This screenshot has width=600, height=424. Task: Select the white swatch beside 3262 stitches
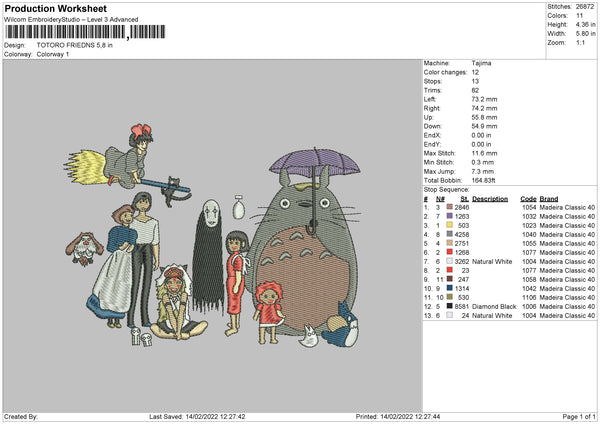[x=450, y=261]
